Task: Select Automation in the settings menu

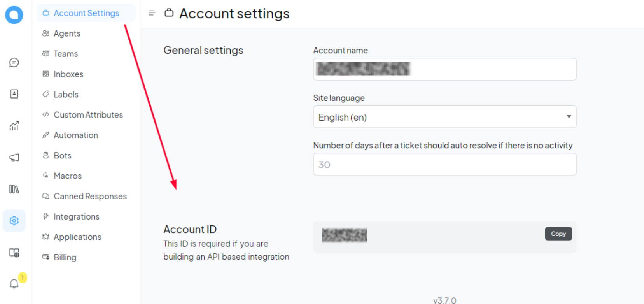Action: [76, 135]
